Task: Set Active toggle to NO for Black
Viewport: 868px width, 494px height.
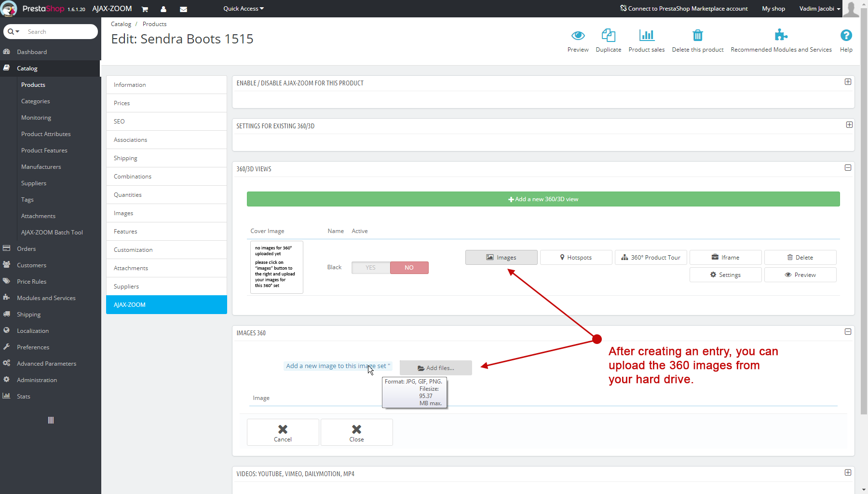Action: click(409, 268)
